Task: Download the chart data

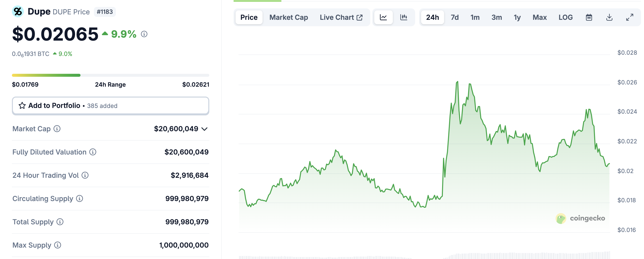Action: (609, 17)
